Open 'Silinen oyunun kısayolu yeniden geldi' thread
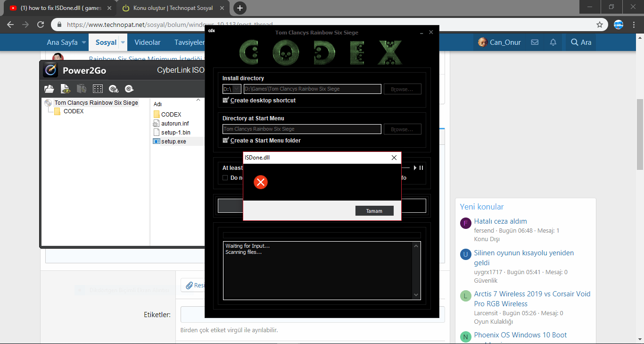The image size is (644, 344). click(524, 258)
